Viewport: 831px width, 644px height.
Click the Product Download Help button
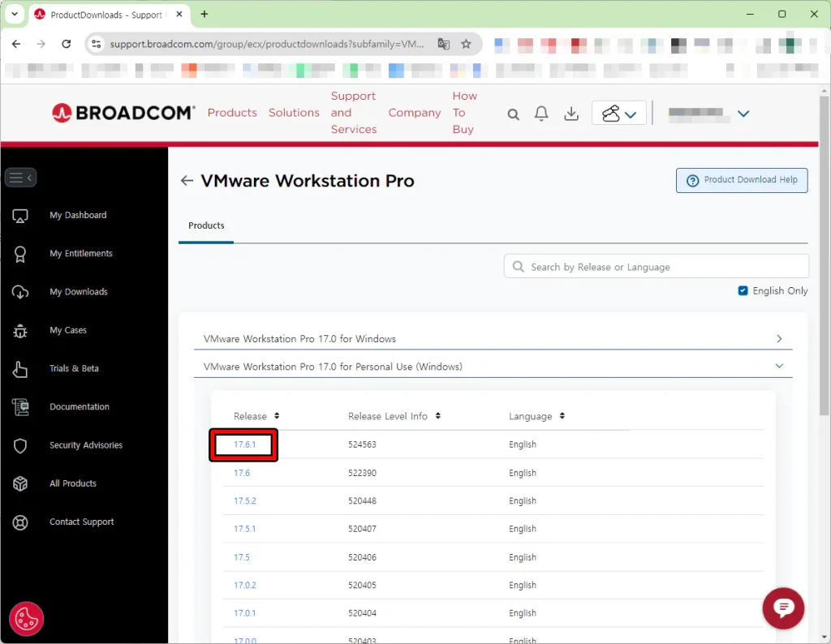pyautogui.click(x=741, y=180)
